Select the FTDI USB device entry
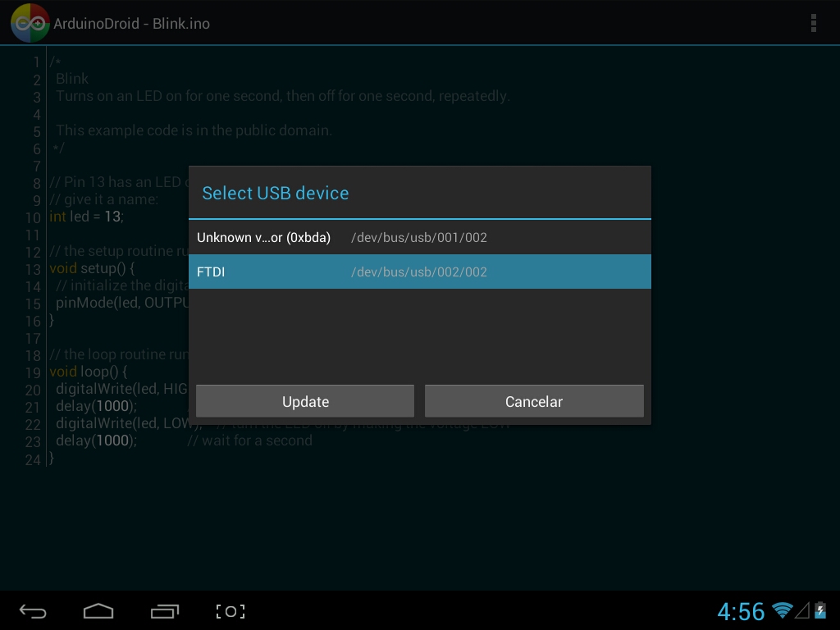This screenshot has width=840, height=630. coord(419,272)
